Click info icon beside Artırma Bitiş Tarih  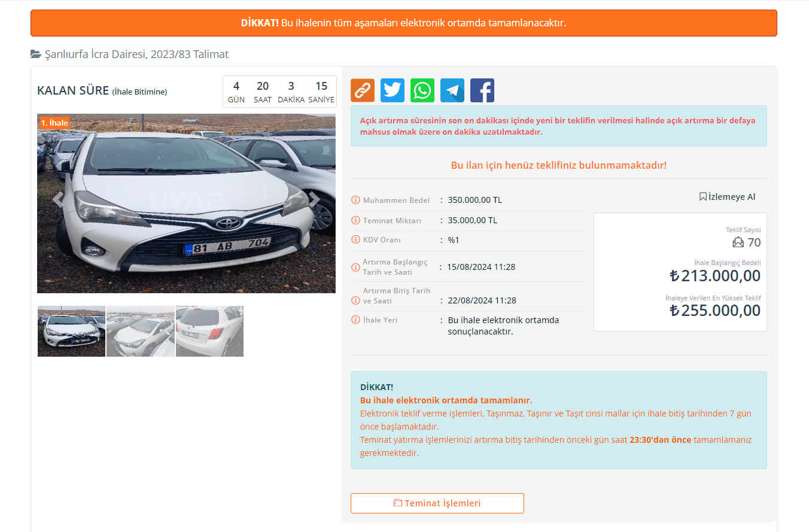pos(355,300)
